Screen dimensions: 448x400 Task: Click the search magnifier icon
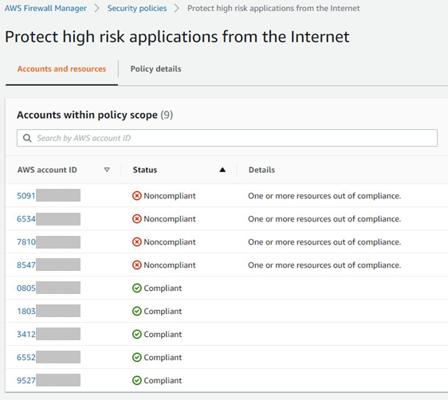pyautogui.click(x=27, y=138)
